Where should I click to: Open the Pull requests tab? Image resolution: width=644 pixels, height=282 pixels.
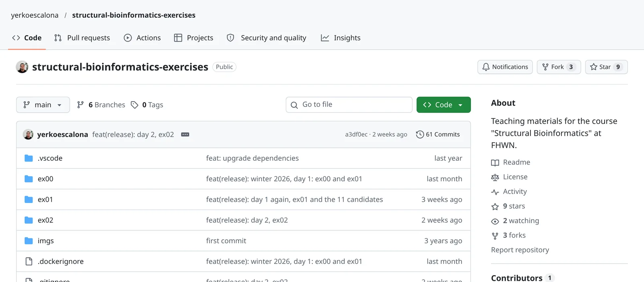coord(82,38)
